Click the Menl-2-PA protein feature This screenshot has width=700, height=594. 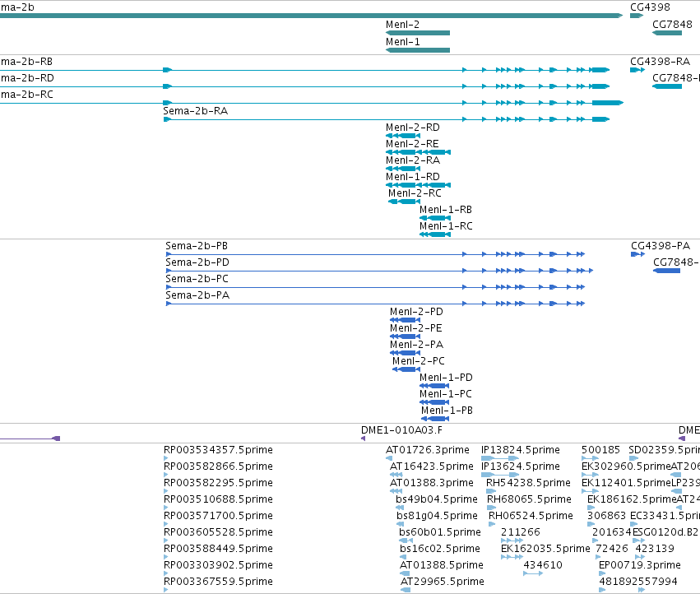click(x=405, y=353)
